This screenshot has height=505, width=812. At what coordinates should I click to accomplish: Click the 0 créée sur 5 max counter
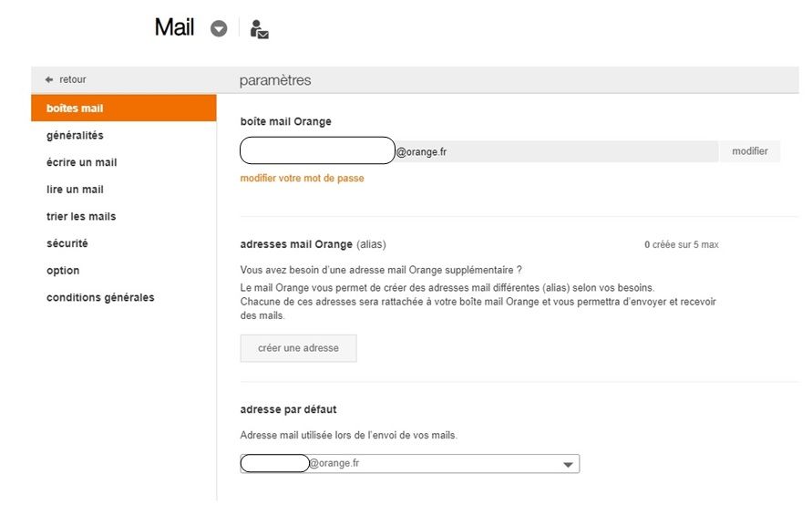(681, 245)
